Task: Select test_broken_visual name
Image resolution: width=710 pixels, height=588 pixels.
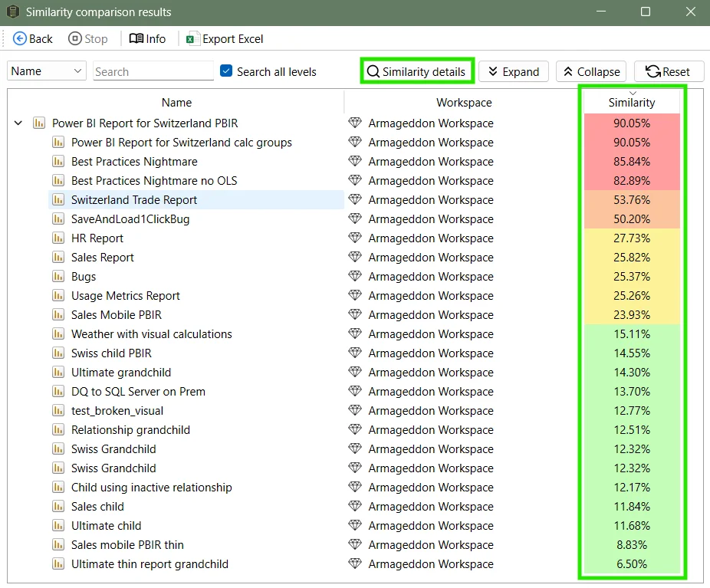Action: [117, 411]
